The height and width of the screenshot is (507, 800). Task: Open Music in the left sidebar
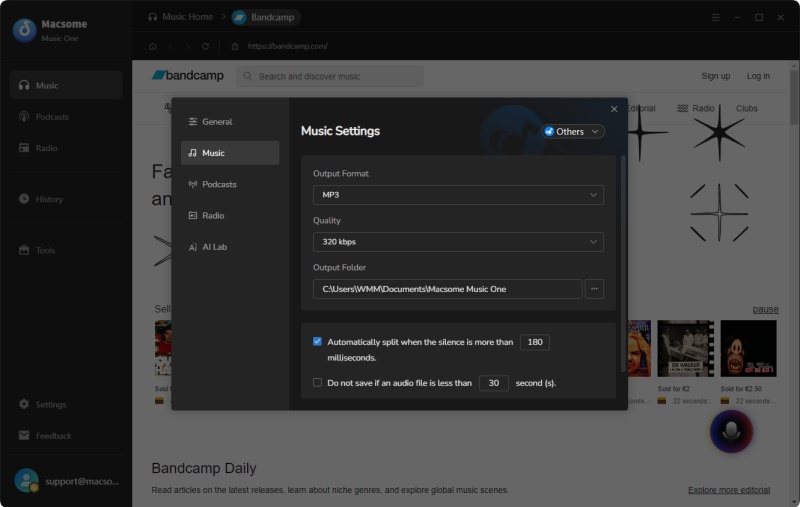pos(66,85)
